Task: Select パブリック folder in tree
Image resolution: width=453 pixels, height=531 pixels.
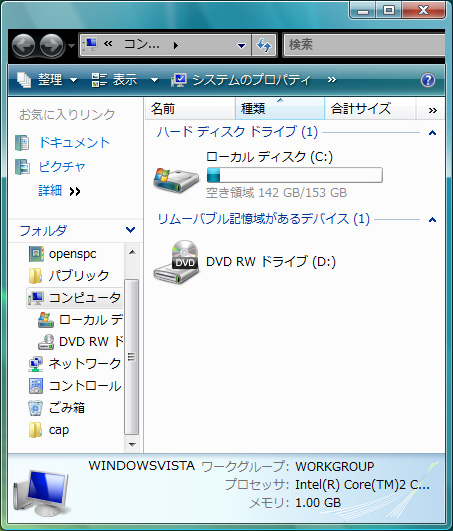Action: 78,275
